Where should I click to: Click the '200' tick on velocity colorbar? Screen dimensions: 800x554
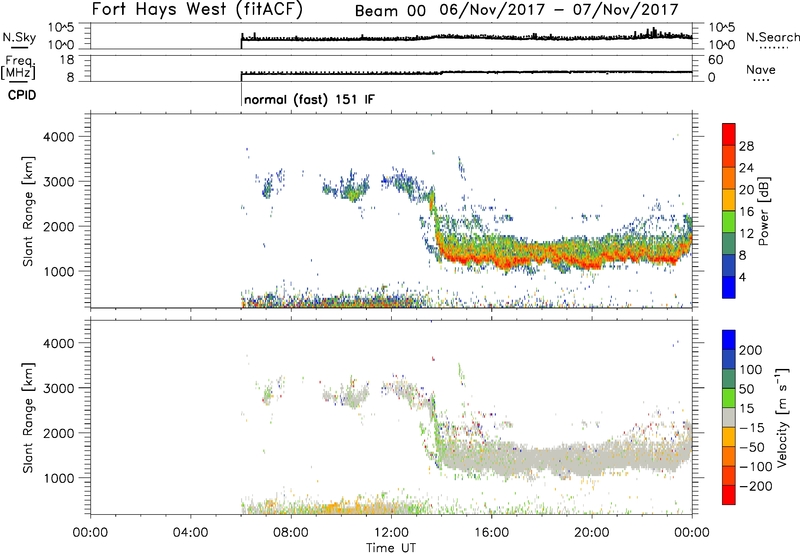click(751, 350)
